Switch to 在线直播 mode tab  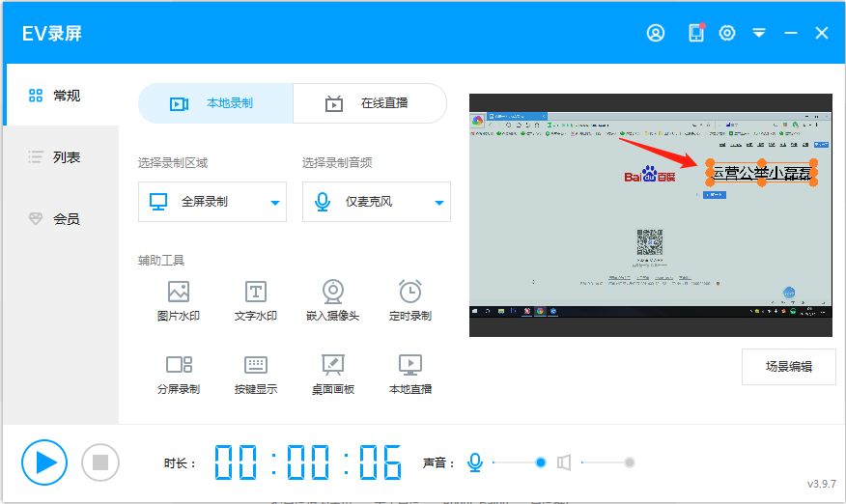[370, 103]
